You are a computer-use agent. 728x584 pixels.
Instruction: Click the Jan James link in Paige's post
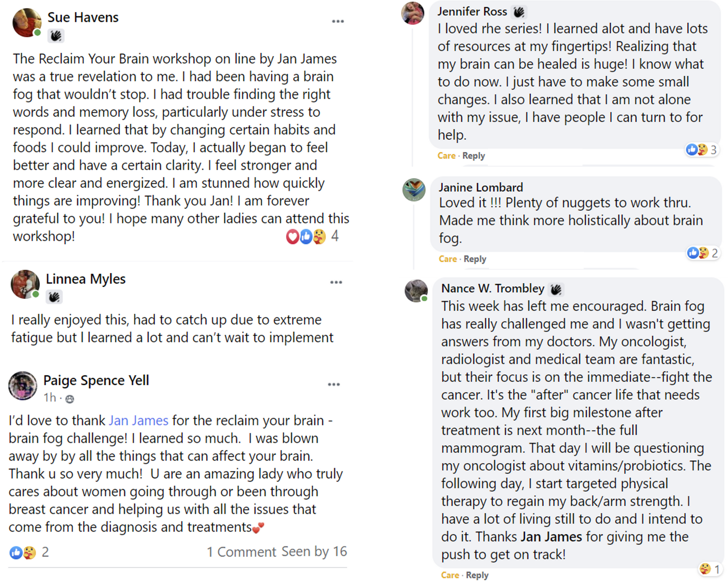click(x=138, y=421)
